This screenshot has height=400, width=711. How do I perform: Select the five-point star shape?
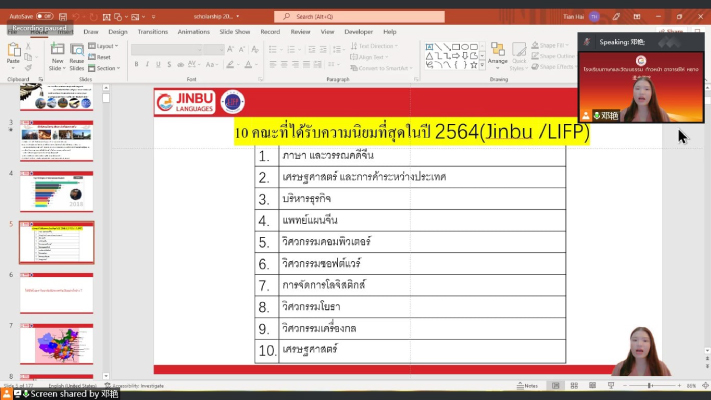coord(474,65)
